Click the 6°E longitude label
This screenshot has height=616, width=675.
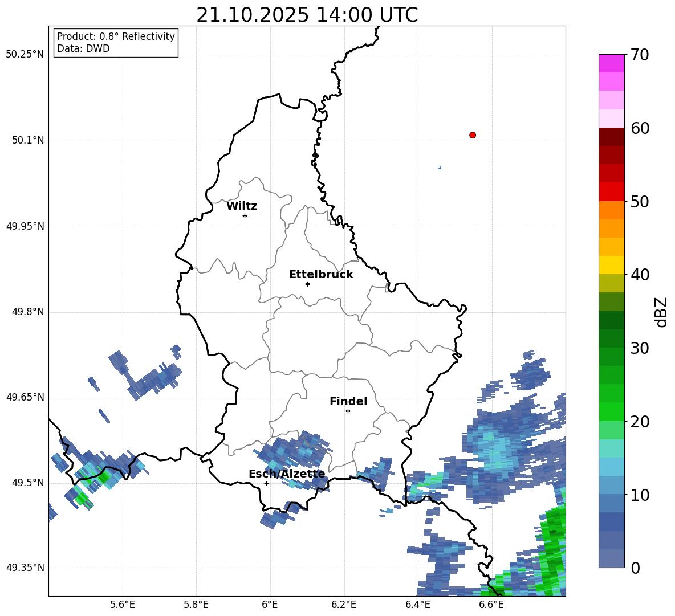pos(270,605)
